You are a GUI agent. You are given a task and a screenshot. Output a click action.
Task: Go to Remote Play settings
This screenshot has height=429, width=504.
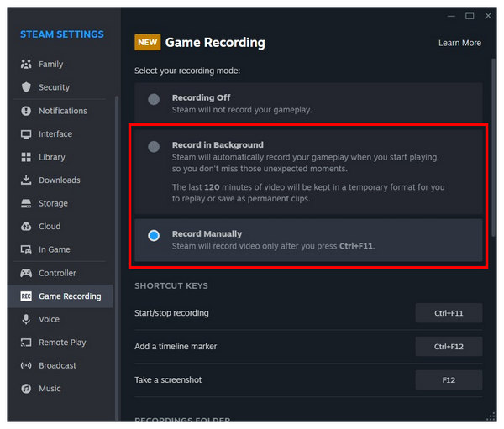click(60, 343)
